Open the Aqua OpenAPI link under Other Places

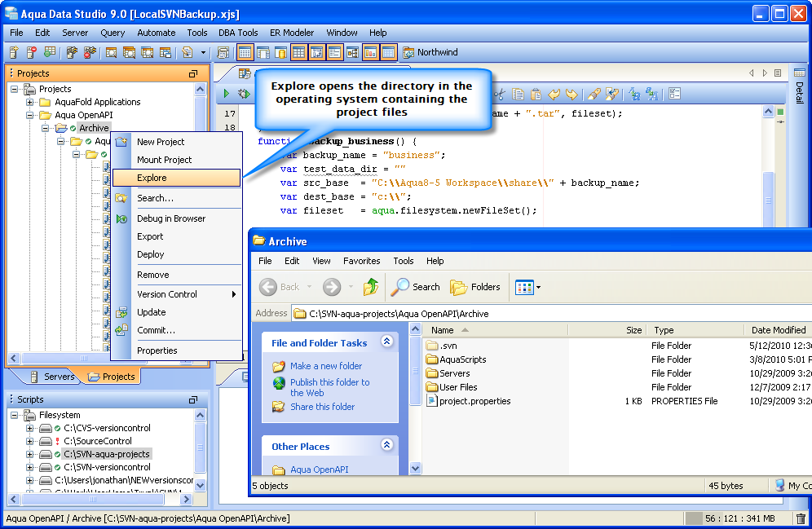[x=319, y=469]
